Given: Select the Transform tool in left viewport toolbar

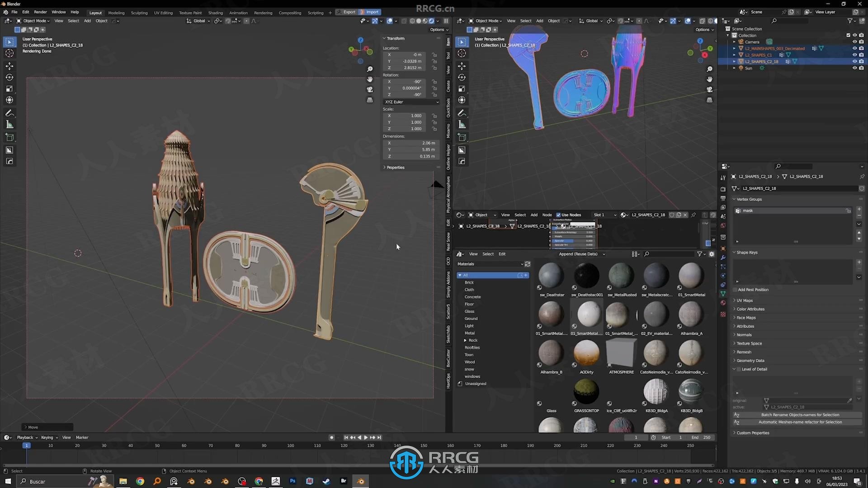Looking at the screenshot, I should (x=9, y=100).
